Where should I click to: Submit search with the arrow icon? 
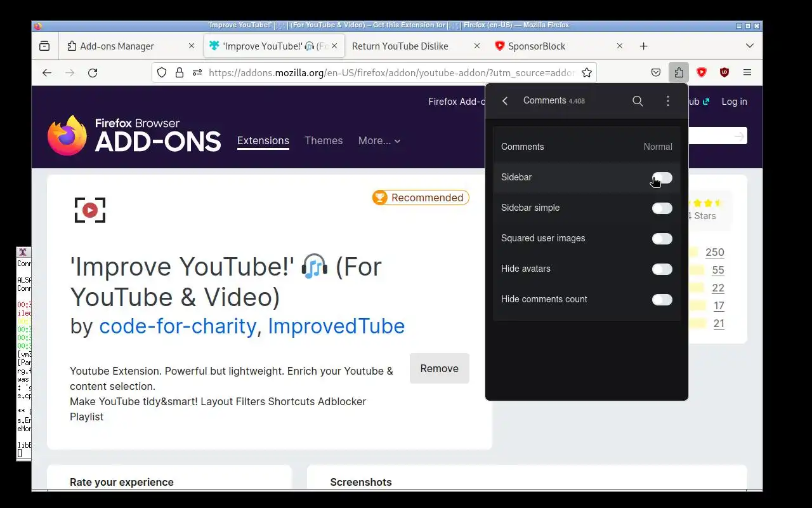click(x=738, y=136)
